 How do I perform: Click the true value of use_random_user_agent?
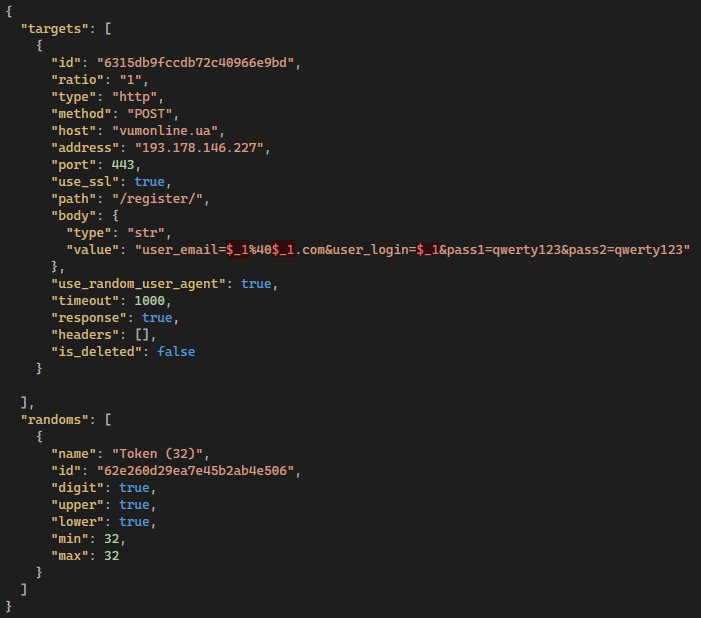coord(256,284)
